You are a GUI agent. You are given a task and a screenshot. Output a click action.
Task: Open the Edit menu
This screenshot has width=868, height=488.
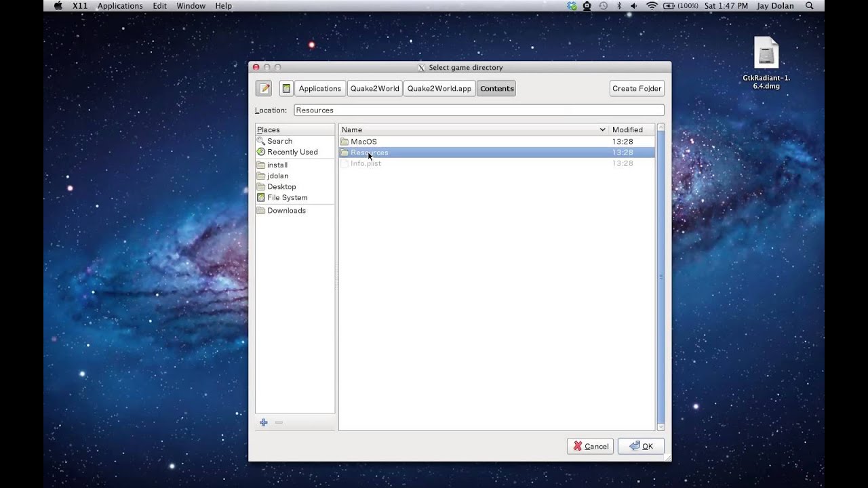pos(159,6)
